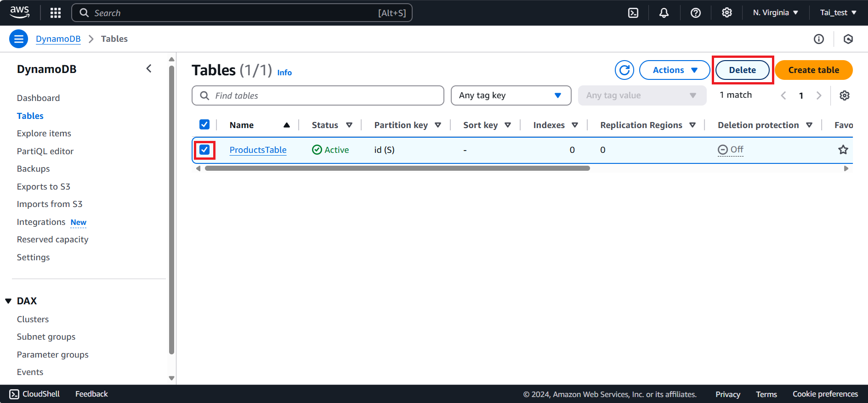
Task: Open DAX Clusters
Action: click(x=33, y=319)
